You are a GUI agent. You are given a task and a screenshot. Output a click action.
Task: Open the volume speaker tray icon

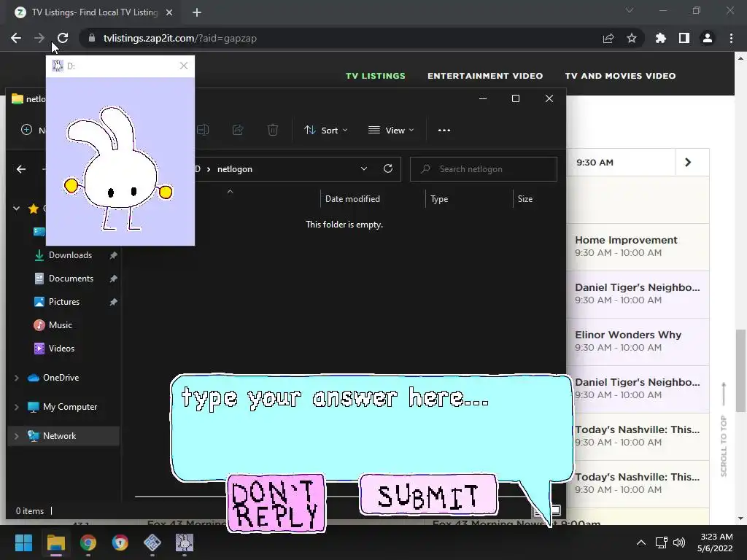click(x=679, y=542)
